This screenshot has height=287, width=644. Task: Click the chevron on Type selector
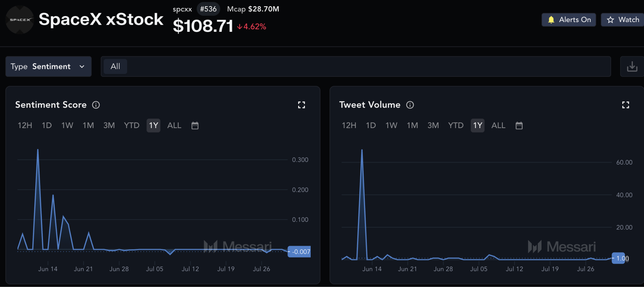[x=82, y=66]
